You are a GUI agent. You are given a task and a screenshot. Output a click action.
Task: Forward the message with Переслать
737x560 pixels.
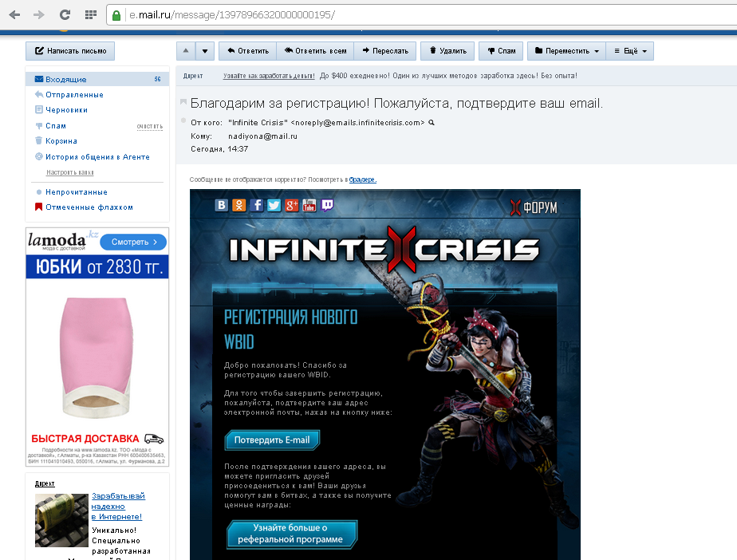pyautogui.click(x=385, y=51)
